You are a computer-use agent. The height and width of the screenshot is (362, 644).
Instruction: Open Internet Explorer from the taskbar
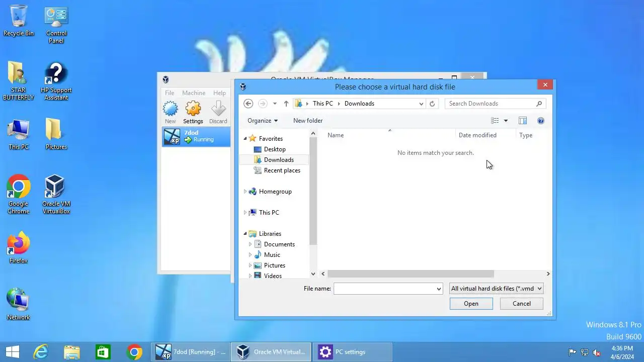click(41, 352)
